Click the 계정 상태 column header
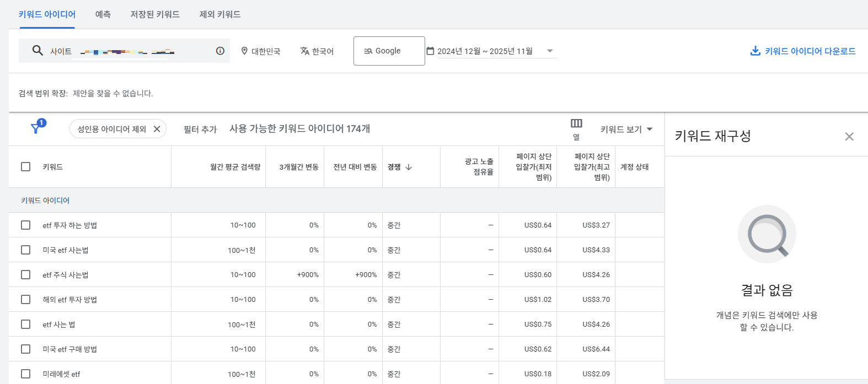Image resolution: width=868 pixels, height=384 pixels. [634, 167]
